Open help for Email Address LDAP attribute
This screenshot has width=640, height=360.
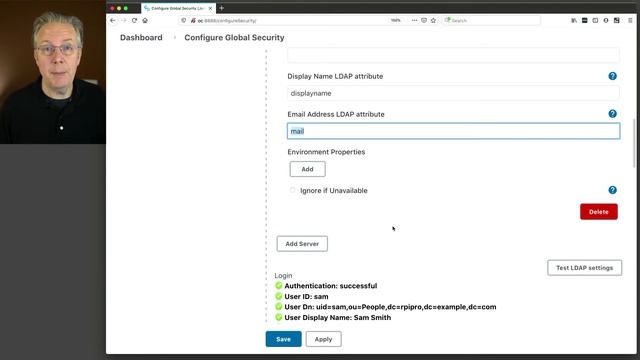point(612,114)
